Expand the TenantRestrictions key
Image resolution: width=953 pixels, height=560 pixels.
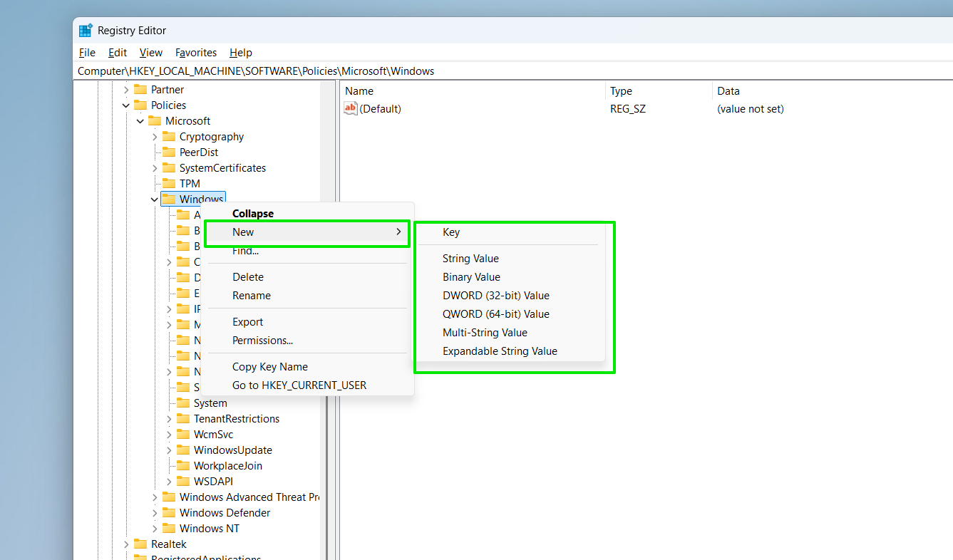169,419
